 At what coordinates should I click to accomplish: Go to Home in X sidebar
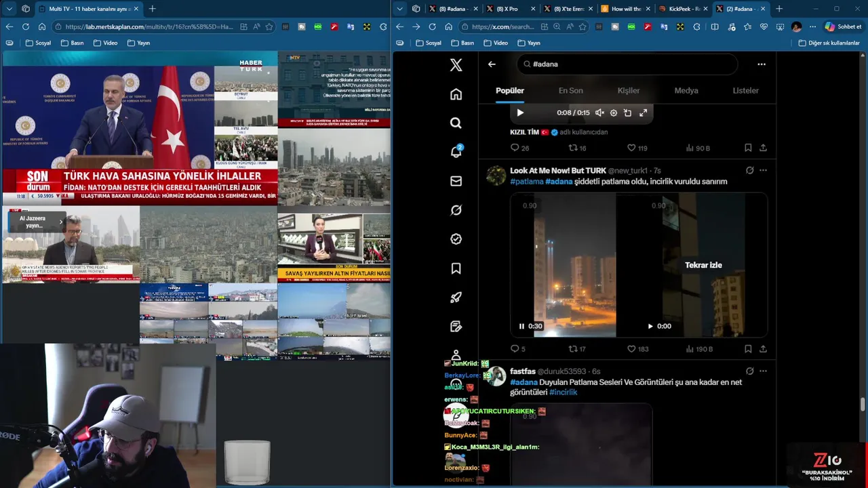point(456,94)
